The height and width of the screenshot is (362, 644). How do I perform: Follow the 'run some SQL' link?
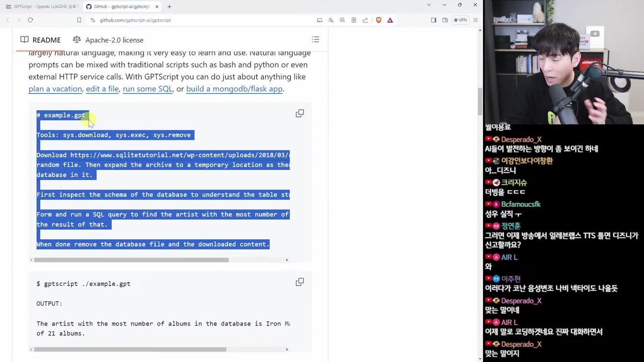pyautogui.click(x=148, y=89)
